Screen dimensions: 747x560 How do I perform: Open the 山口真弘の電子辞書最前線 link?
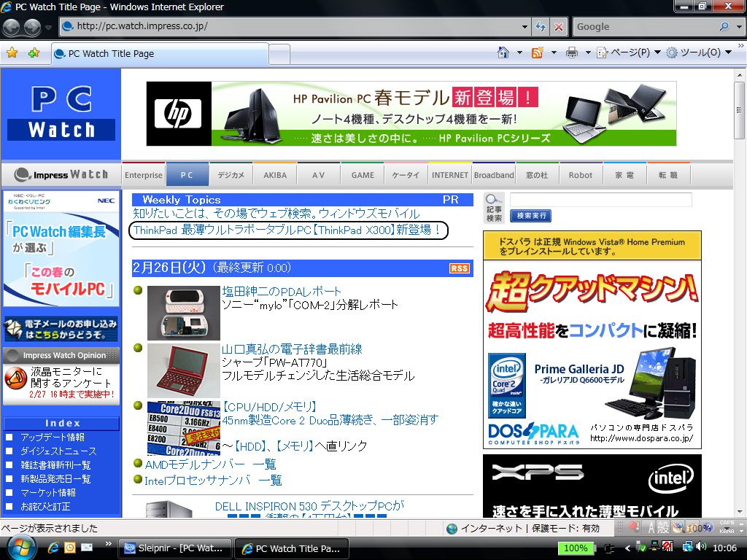[x=292, y=349]
